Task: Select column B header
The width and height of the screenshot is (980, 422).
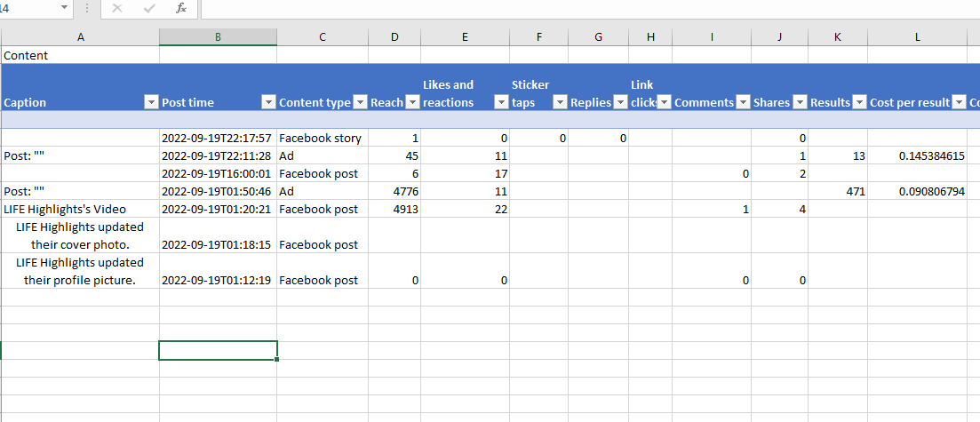Action: pos(218,36)
